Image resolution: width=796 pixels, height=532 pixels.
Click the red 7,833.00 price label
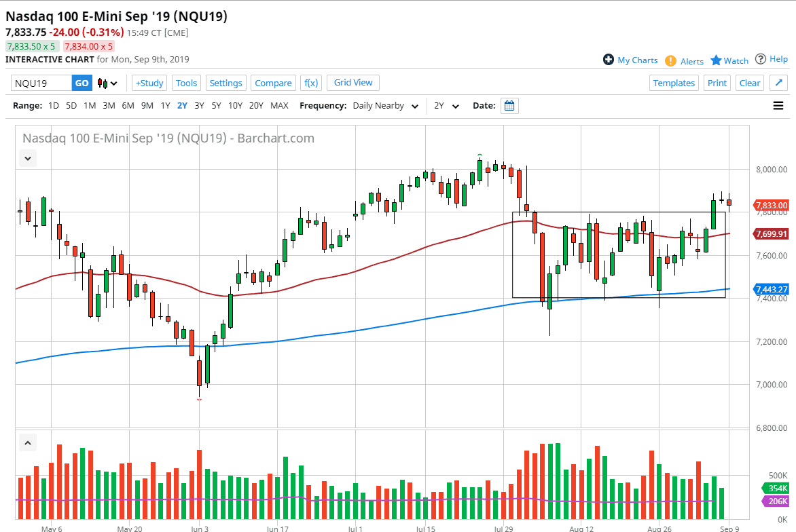[x=772, y=205]
